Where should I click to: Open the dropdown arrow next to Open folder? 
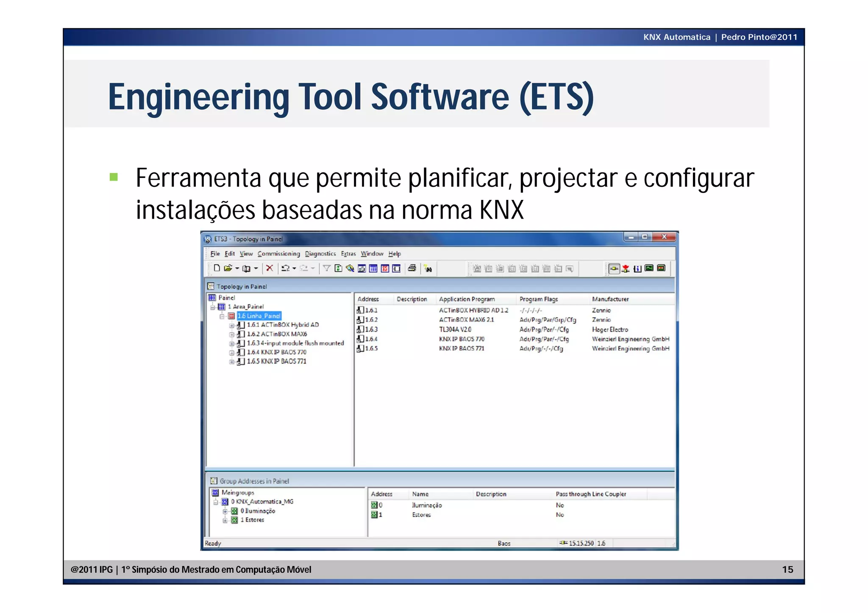pyautogui.click(x=237, y=269)
